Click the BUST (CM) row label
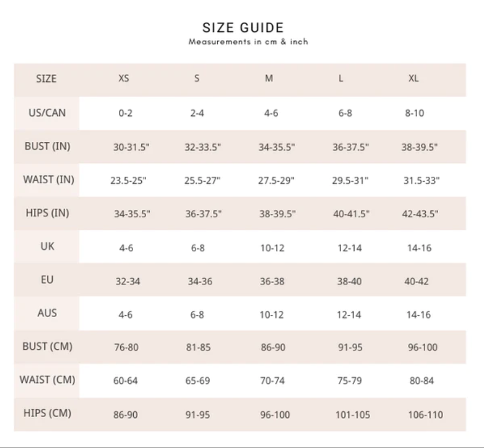 (47, 347)
